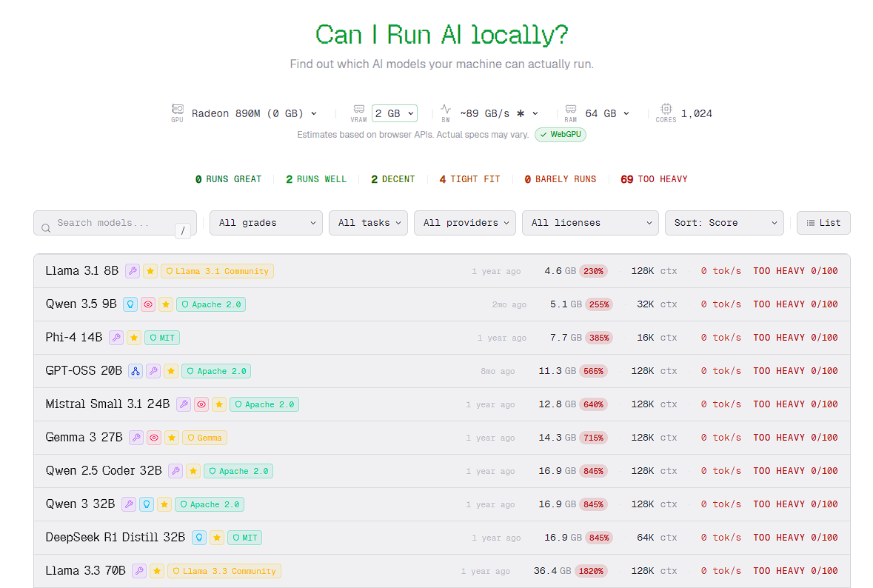Open the Sort: Score dropdown
The height and width of the screenshot is (588, 873).
coord(724,223)
